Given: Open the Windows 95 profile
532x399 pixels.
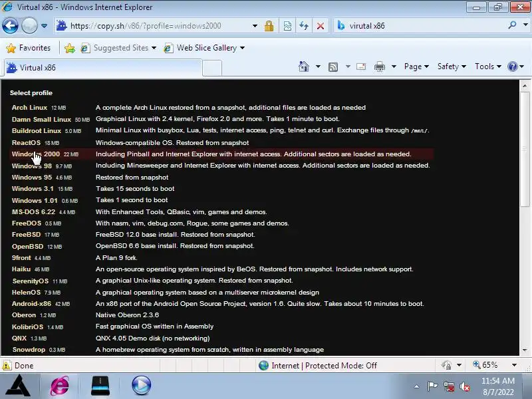Looking at the screenshot, I should coord(31,177).
